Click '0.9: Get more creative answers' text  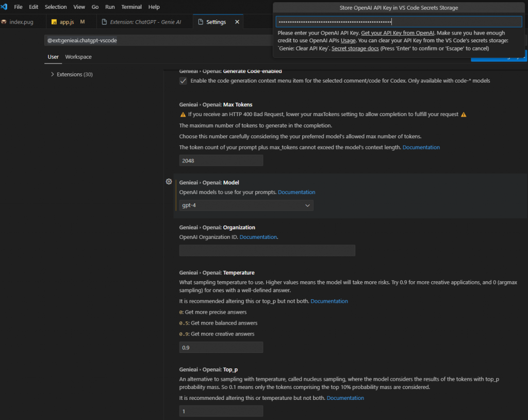click(217, 334)
